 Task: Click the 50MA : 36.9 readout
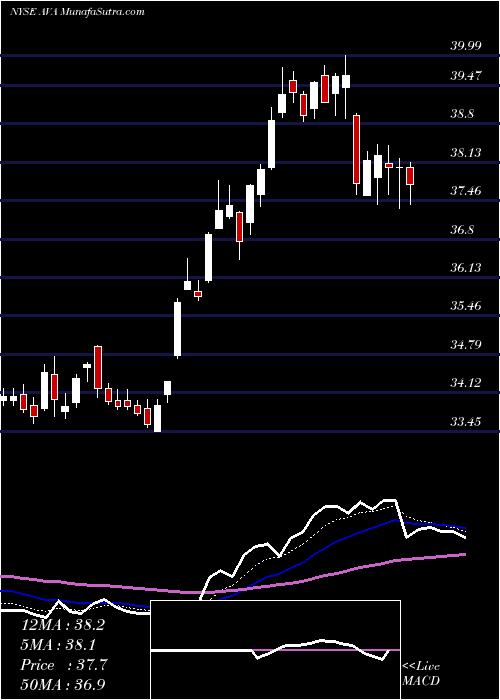(63, 685)
